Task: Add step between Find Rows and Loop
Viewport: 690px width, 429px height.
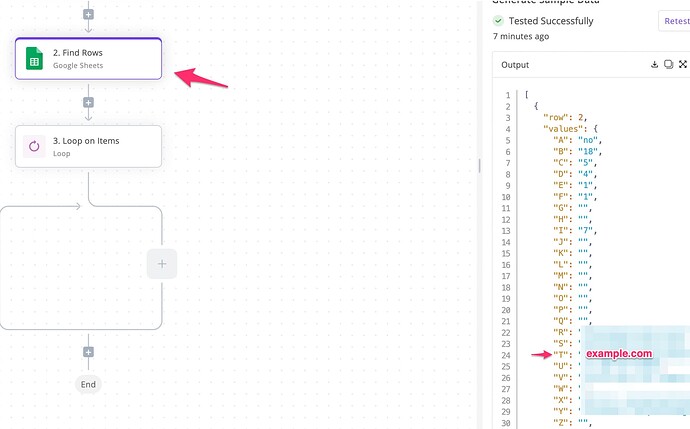Action: [88, 102]
